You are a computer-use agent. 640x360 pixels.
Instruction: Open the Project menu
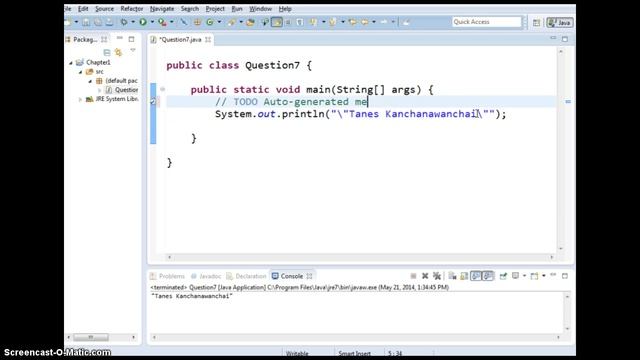pyautogui.click(x=215, y=9)
